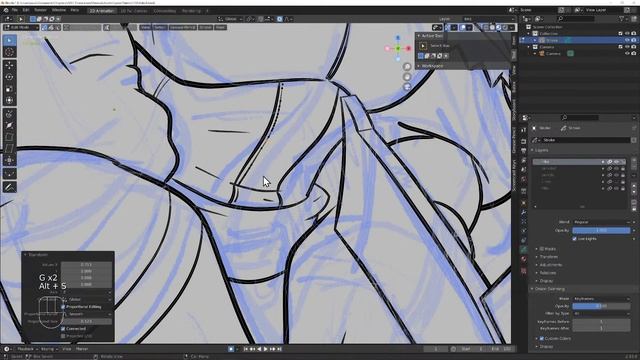Switch to stroke select mode icon
Screen dimensions: 640x360
tap(51, 27)
